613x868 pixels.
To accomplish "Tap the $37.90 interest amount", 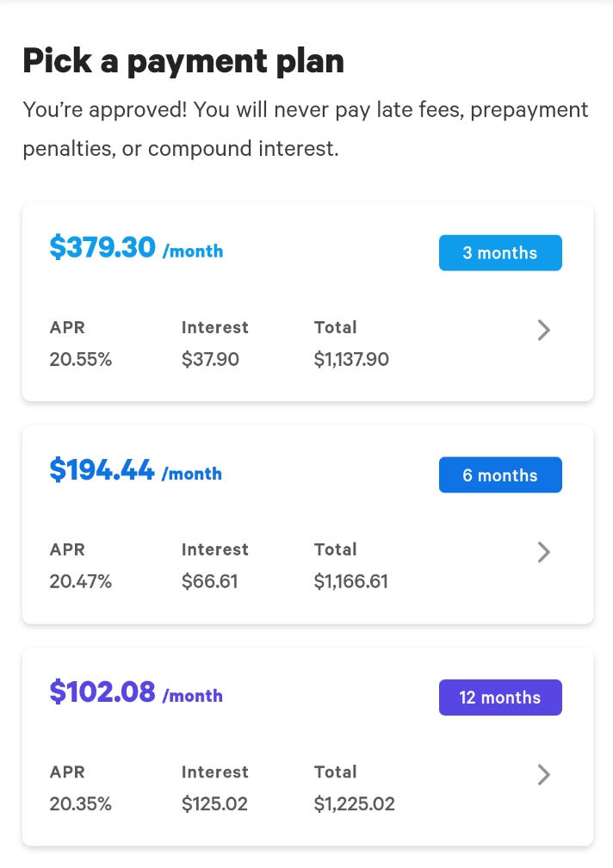I will [x=210, y=360].
